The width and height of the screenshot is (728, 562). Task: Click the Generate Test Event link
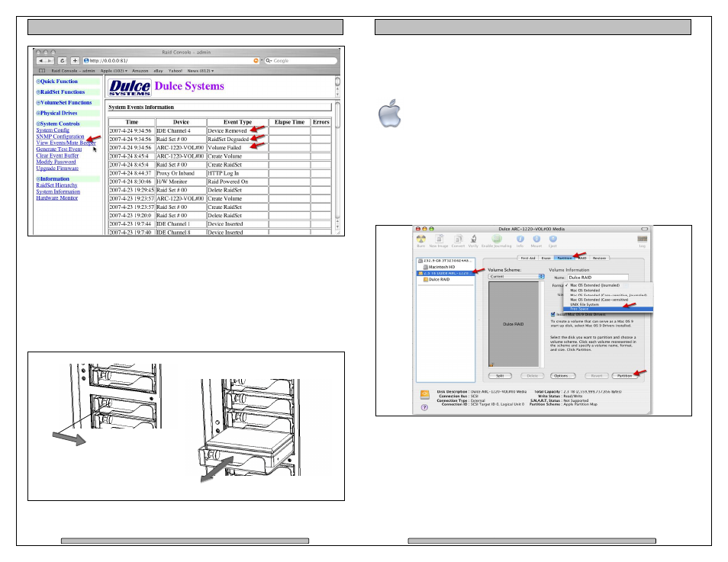59,149
